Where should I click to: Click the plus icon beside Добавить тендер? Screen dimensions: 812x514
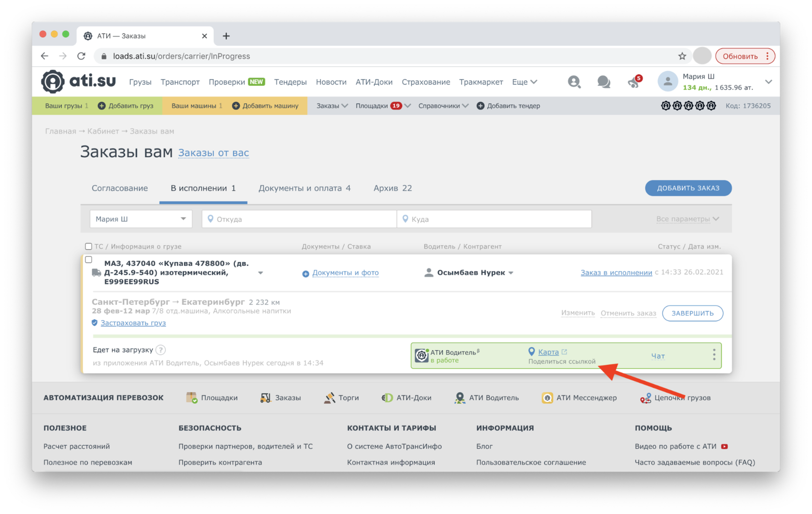(480, 106)
